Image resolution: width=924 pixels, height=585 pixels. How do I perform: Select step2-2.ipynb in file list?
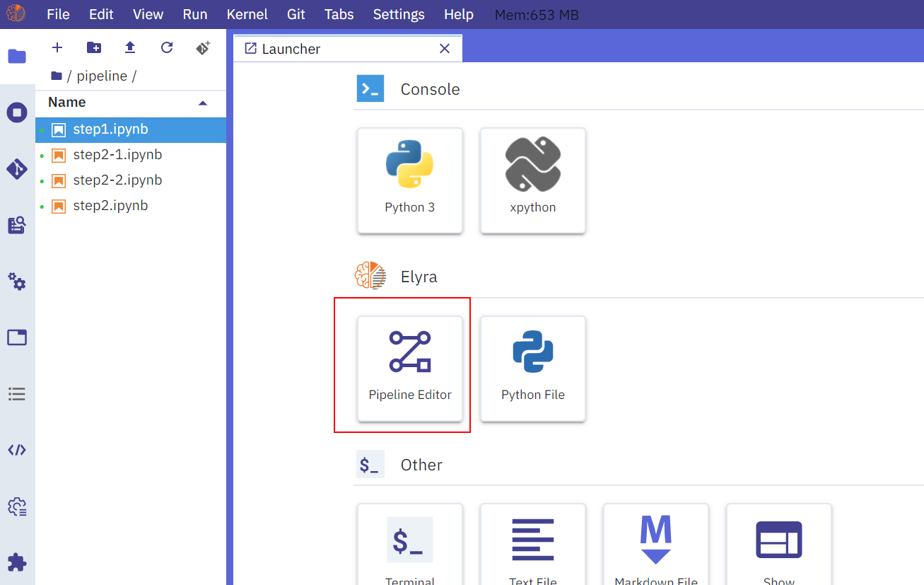[x=131, y=180]
